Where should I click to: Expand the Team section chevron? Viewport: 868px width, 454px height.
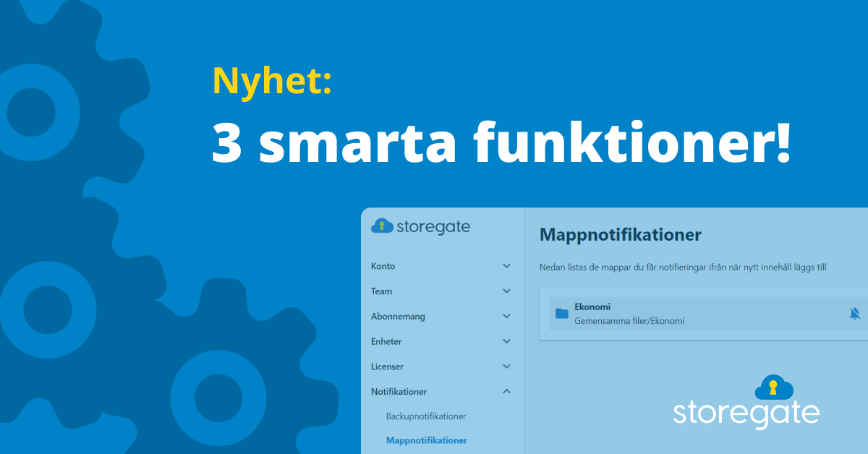click(506, 291)
